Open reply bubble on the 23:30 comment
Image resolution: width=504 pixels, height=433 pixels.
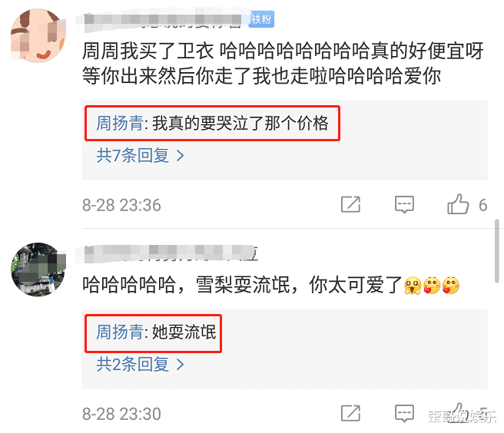pos(404,413)
